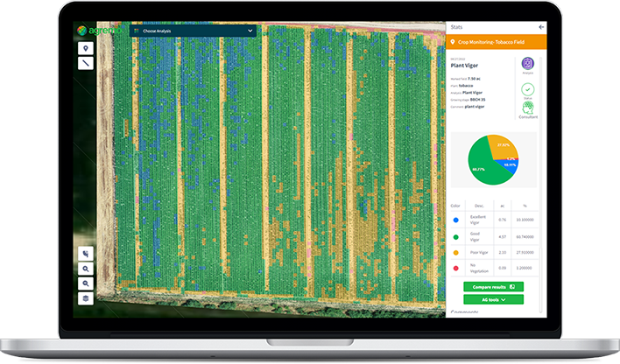The height and width of the screenshot is (364, 620).
Task: Click the orange 27.92% pie chart slice
Action: (504, 147)
